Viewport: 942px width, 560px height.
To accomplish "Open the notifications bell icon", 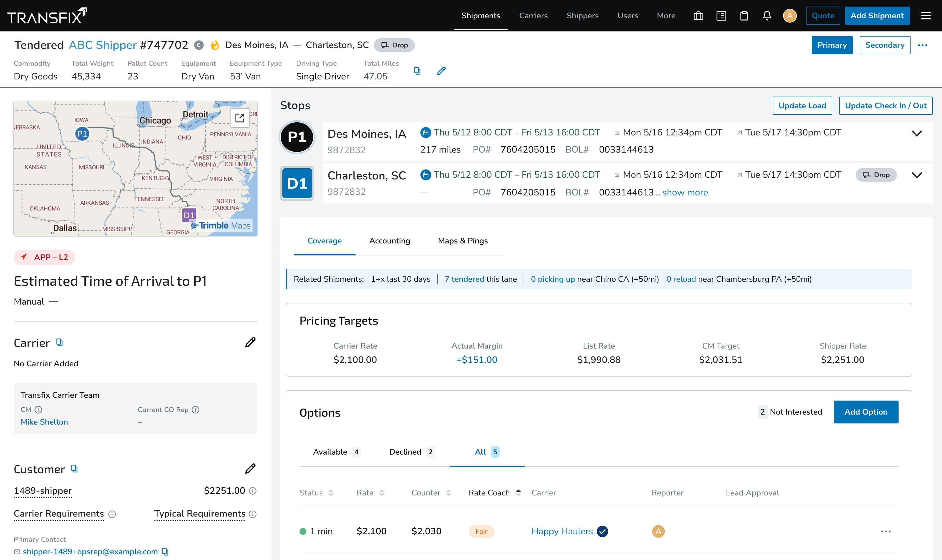I will (767, 15).
